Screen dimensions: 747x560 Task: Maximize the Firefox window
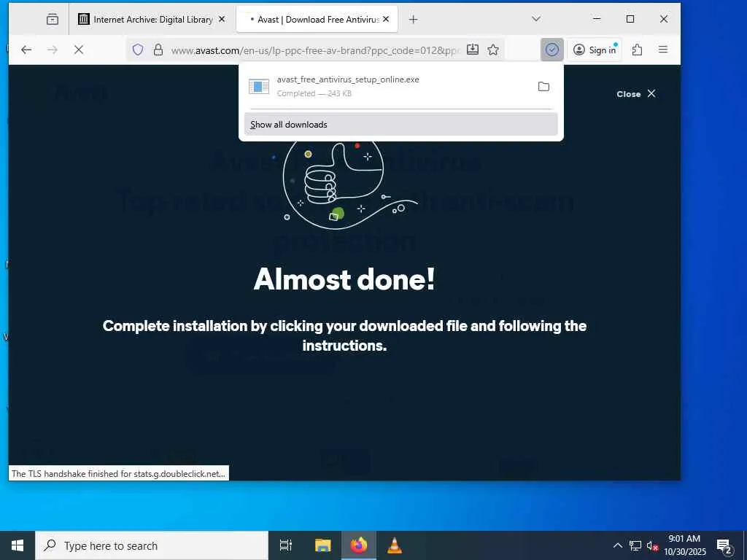pos(630,19)
